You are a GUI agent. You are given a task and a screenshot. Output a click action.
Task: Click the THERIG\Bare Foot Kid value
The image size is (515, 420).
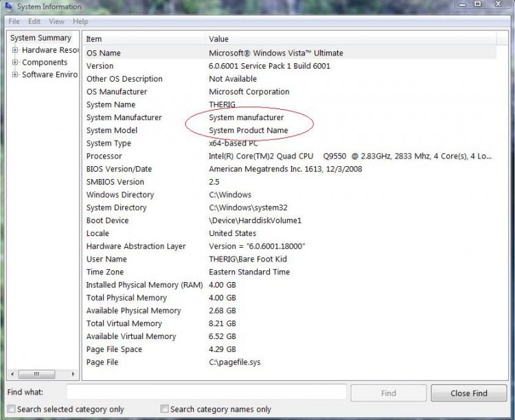coord(248,259)
